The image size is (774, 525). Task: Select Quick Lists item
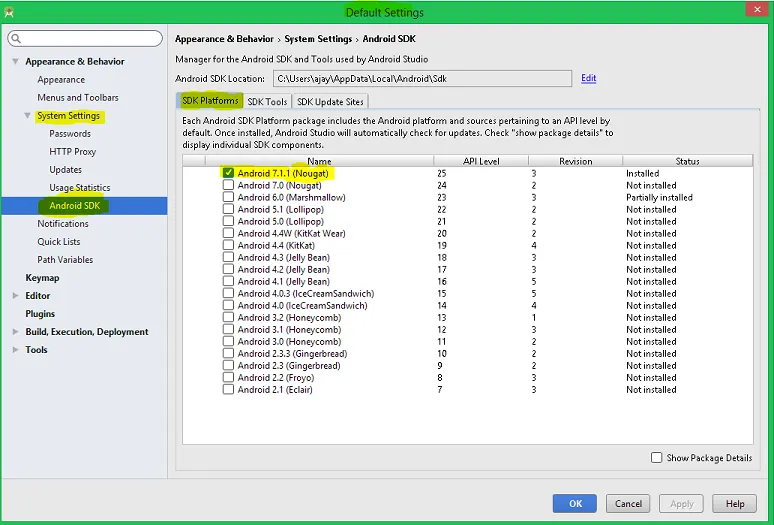(x=59, y=242)
